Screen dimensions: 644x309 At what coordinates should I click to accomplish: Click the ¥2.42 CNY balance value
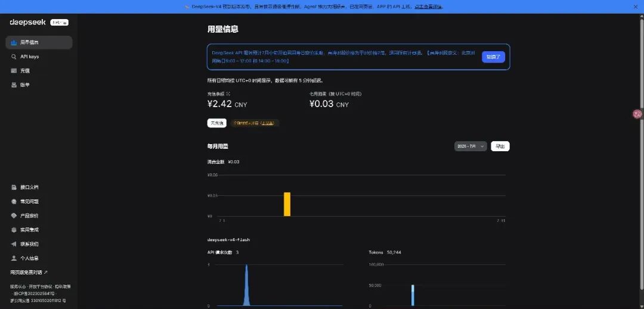point(228,104)
